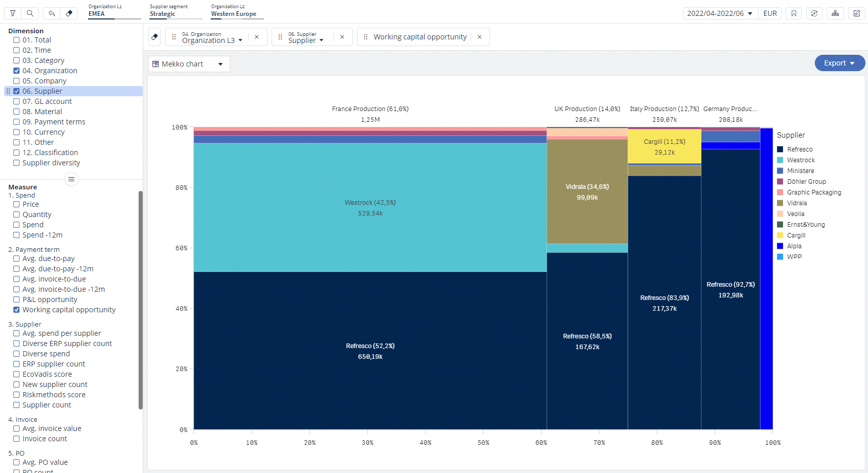Click the undo arrow icon

click(52, 13)
